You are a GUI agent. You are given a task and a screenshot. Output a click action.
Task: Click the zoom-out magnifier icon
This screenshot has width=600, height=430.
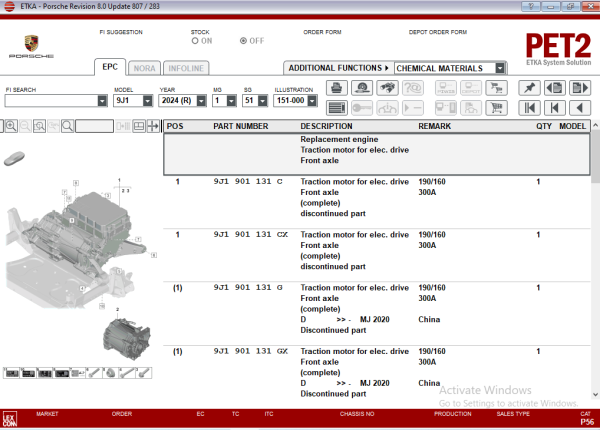(x=25, y=126)
